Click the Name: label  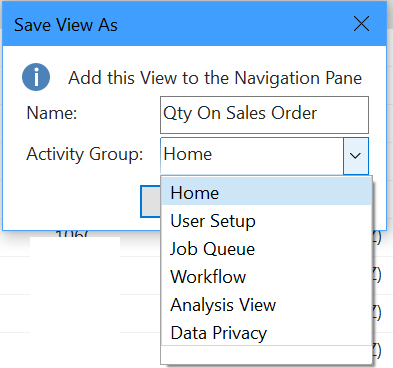[x=52, y=113]
